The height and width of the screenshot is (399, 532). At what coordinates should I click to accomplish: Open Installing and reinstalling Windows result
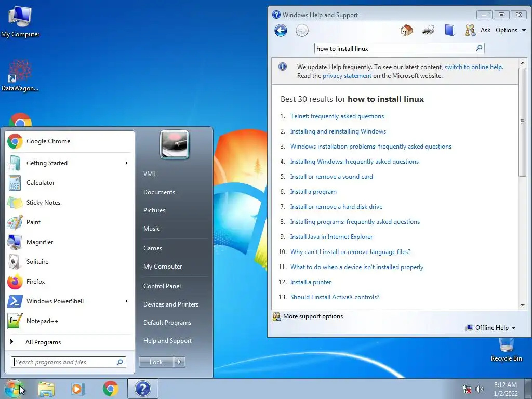pos(338,131)
